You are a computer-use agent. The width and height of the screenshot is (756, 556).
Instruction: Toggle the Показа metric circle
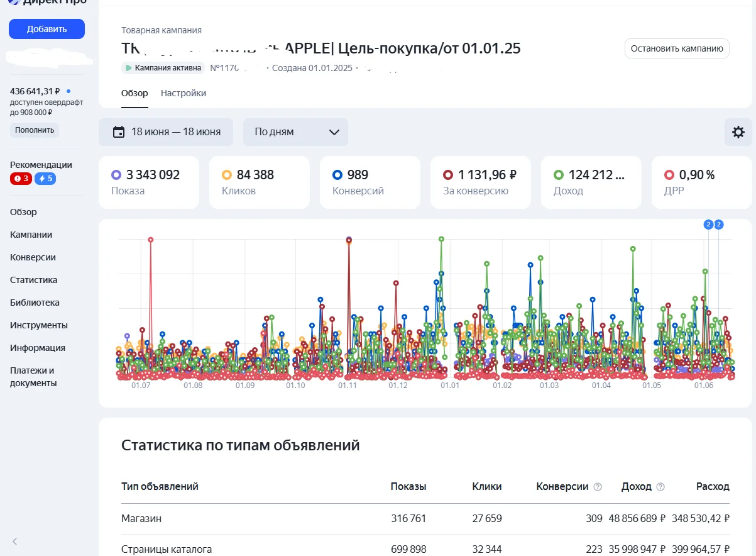[116, 175]
